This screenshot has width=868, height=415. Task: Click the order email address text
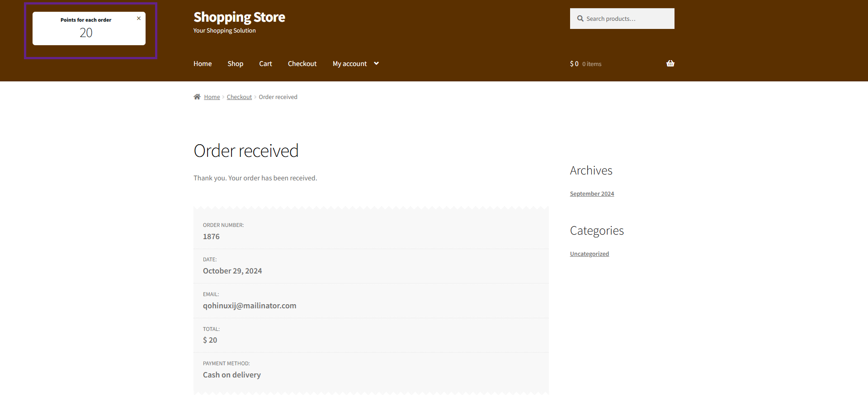[x=250, y=306]
